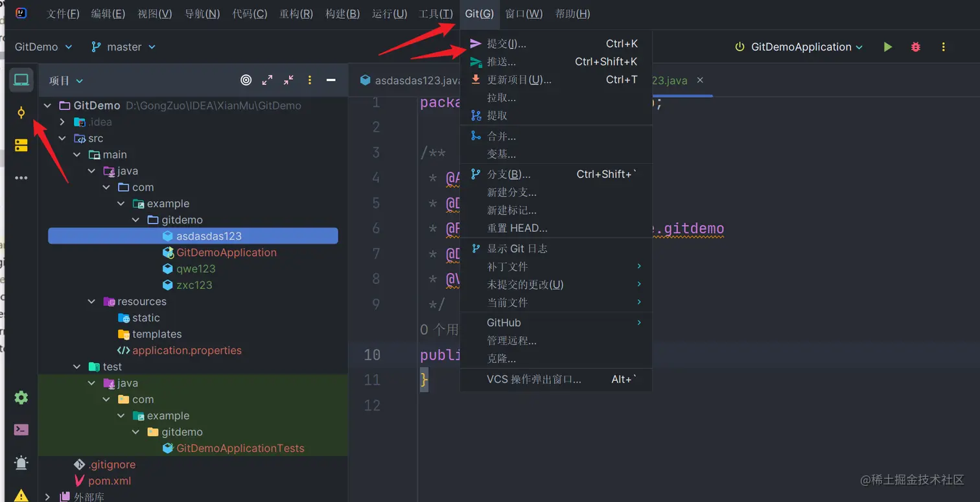Choose 提取 in Git menu
This screenshot has height=502, width=980.
[555, 115]
